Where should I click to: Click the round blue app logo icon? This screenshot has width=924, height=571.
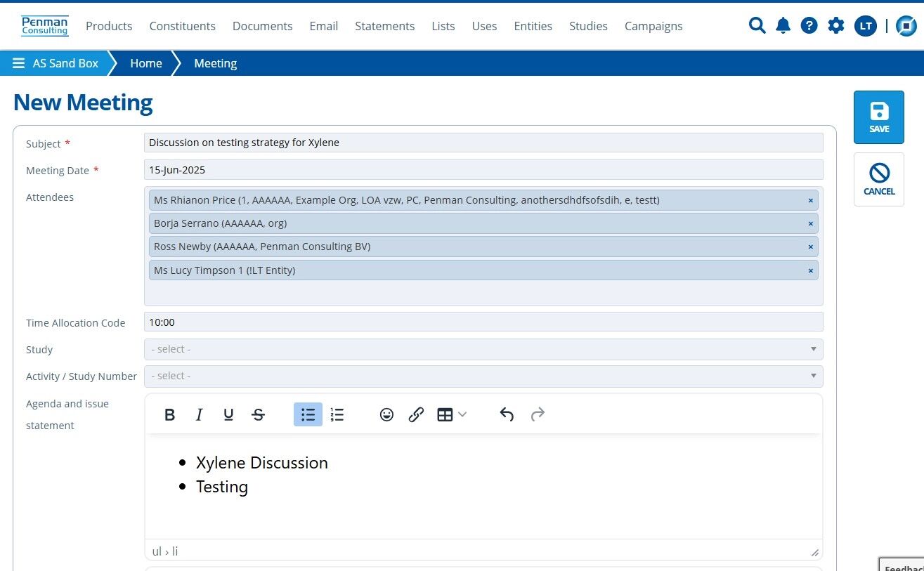click(906, 26)
